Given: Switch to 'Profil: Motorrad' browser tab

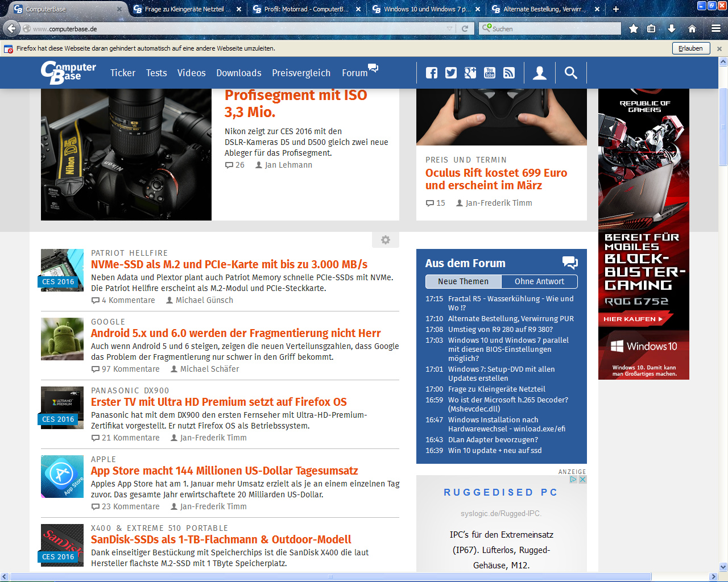Looking at the screenshot, I should pos(307,9).
